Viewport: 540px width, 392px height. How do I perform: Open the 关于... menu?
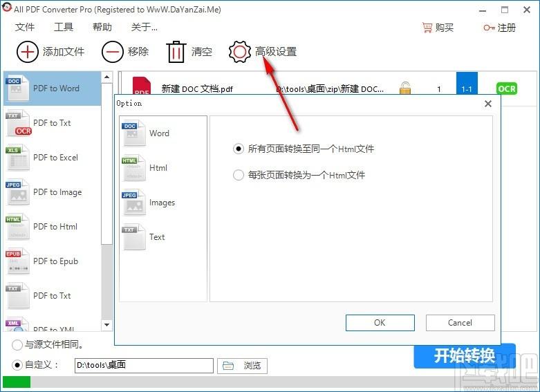pos(145,27)
